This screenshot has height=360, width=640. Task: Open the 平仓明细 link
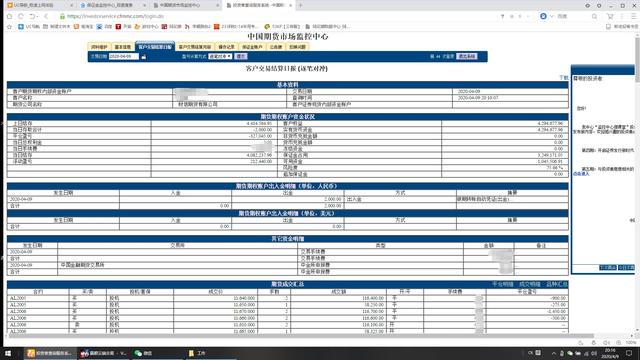tap(502, 284)
